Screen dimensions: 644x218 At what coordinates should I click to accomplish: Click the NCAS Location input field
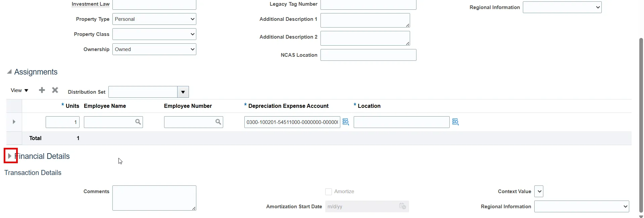click(x=368, y=55)
